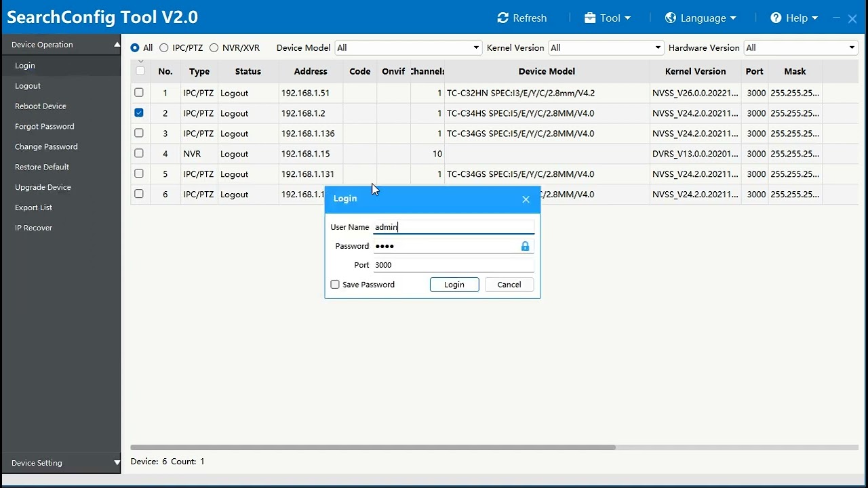Click the Mask column header
Image resolution: width=868 pixels, height=488 pixels.
coord(795,71)
